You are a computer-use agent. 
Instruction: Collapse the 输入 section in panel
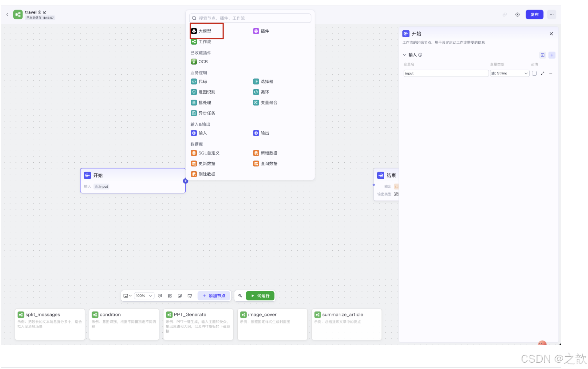tap(404, 55)
